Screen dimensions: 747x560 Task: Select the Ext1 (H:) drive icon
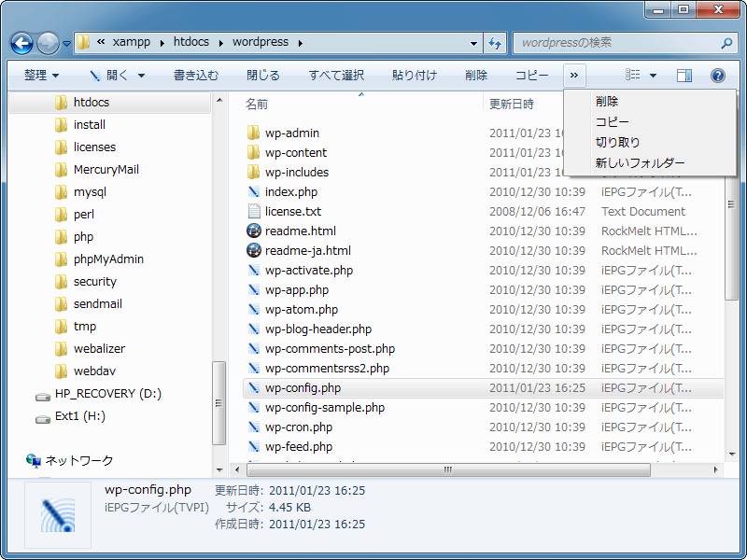(43, 418)
